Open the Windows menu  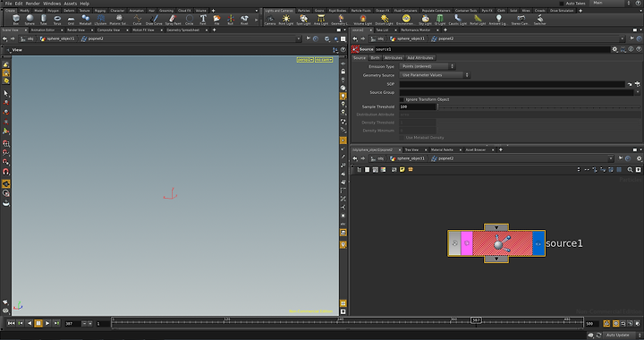tap(52, 4)
